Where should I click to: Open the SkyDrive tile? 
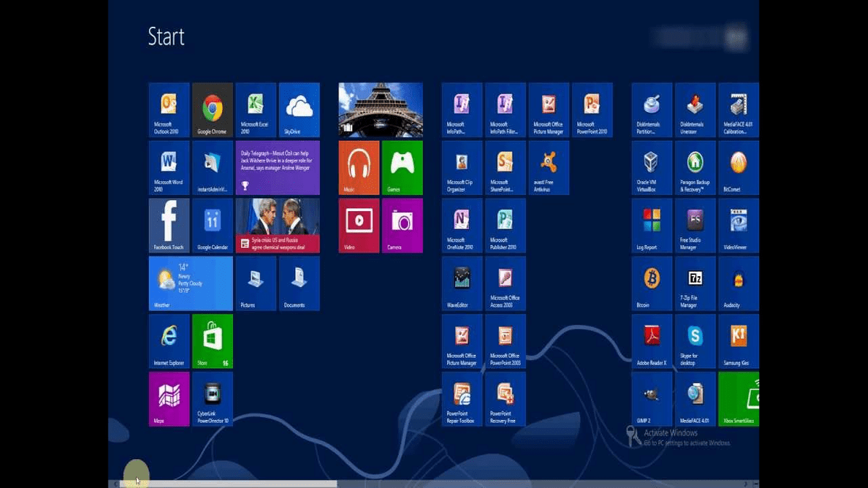pyautogui.click(x=299, y=110)
